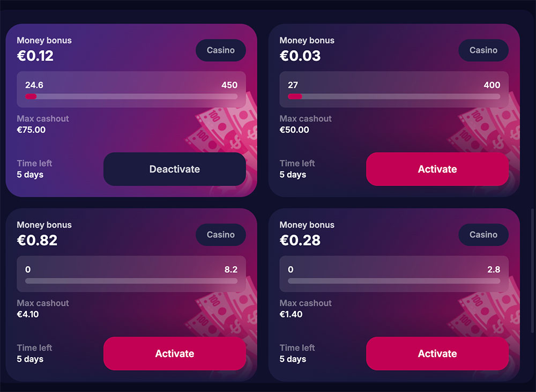Image resolution: width=536 pixels, height=392 pixels.
Task: Click the Casino label on the €0.82 bonus
Action: click(x=220, y=235)
